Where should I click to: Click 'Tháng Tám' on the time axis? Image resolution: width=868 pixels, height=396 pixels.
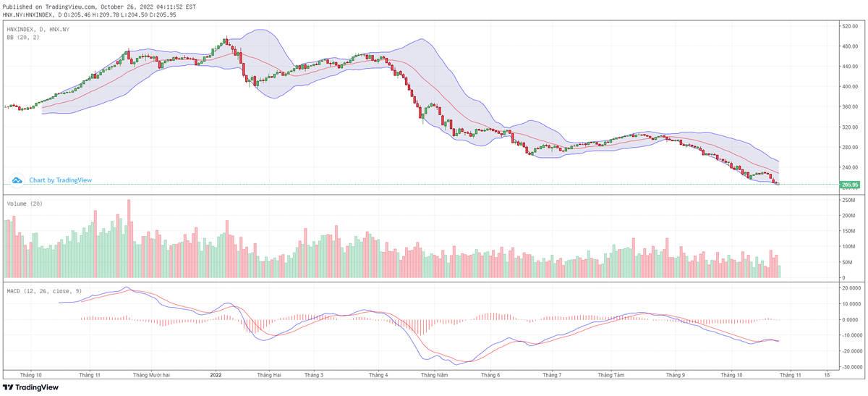(610, 375)
